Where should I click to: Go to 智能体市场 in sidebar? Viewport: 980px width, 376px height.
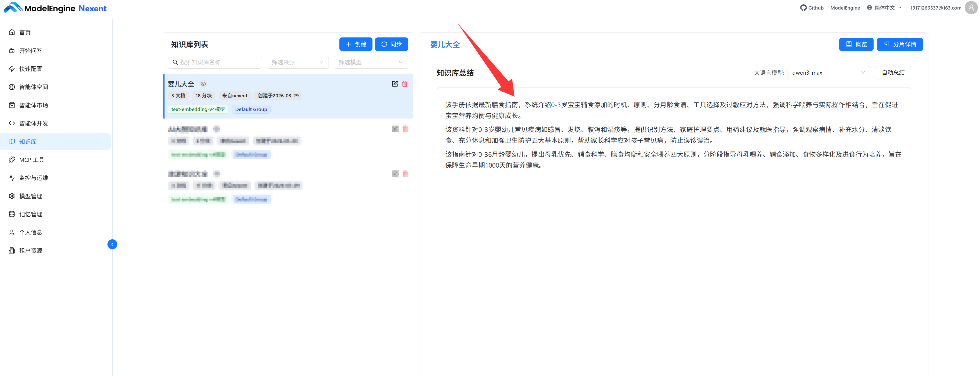pyautogui.click(x=34, y=105)
